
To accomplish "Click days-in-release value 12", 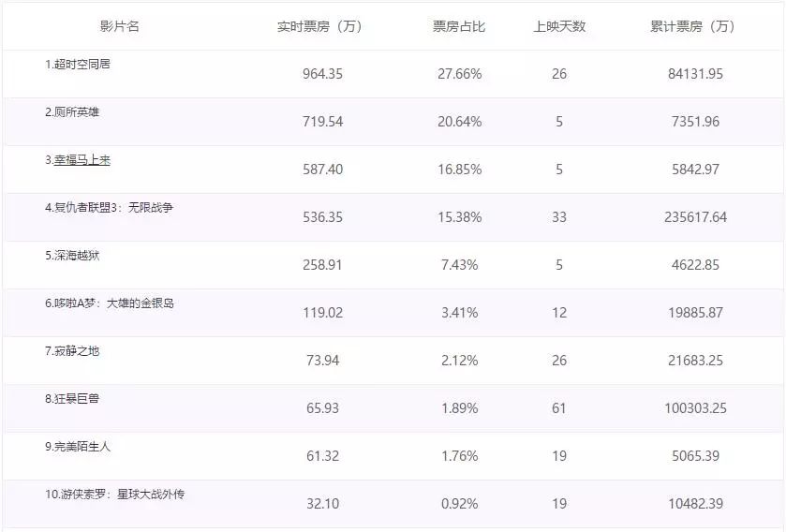I will tap(559, 313).
